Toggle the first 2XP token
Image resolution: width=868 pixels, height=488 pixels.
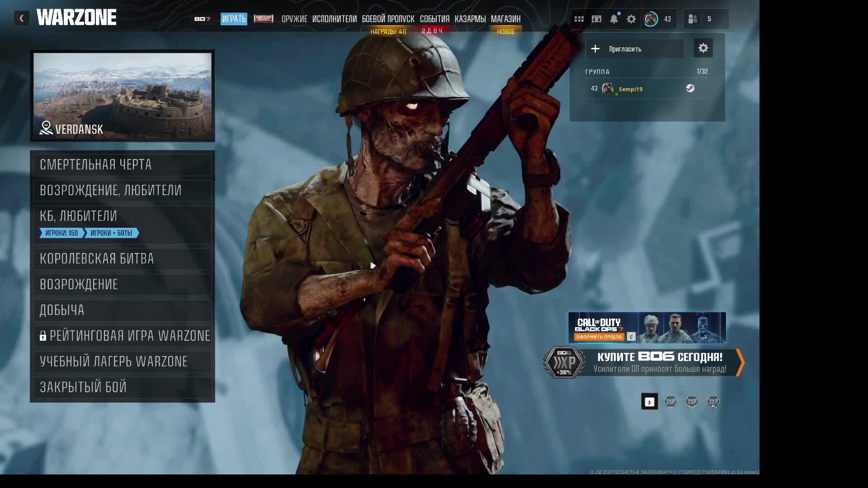pos(670,402)
